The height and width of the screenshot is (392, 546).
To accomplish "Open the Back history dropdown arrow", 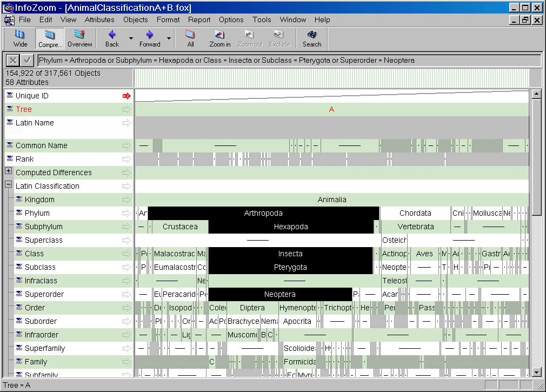I will coord(131,38).
